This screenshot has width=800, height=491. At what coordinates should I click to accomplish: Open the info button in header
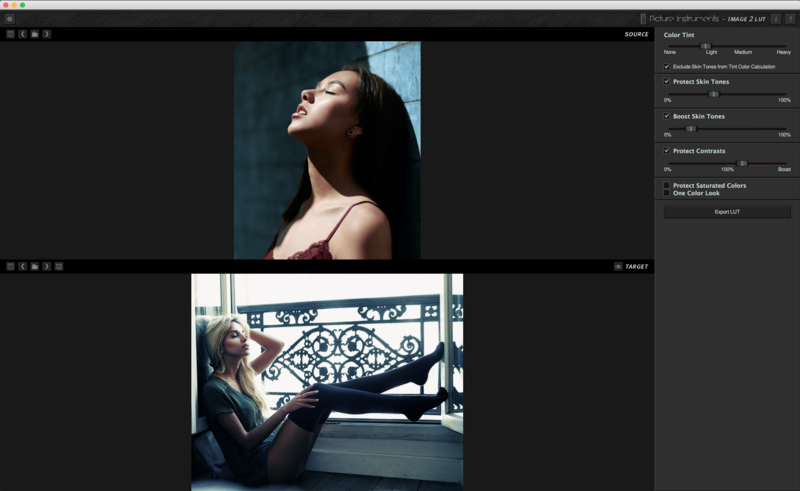776,19
